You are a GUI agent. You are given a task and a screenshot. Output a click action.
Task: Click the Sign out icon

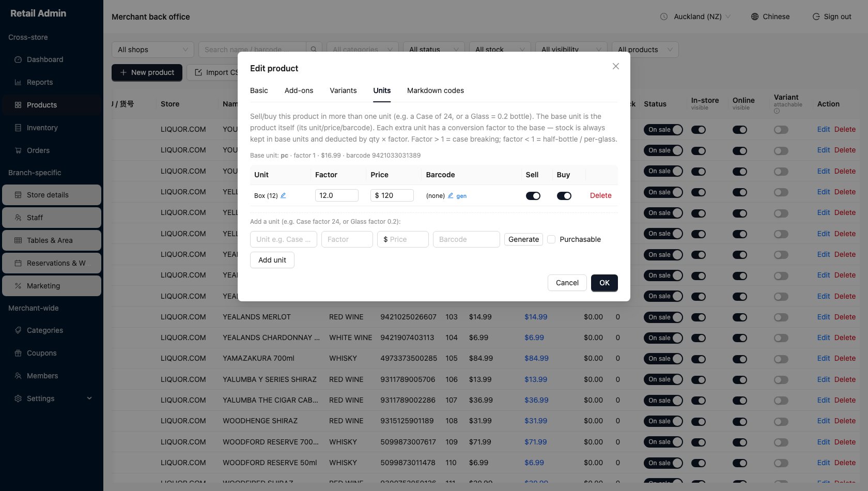(x=816, y=17)
